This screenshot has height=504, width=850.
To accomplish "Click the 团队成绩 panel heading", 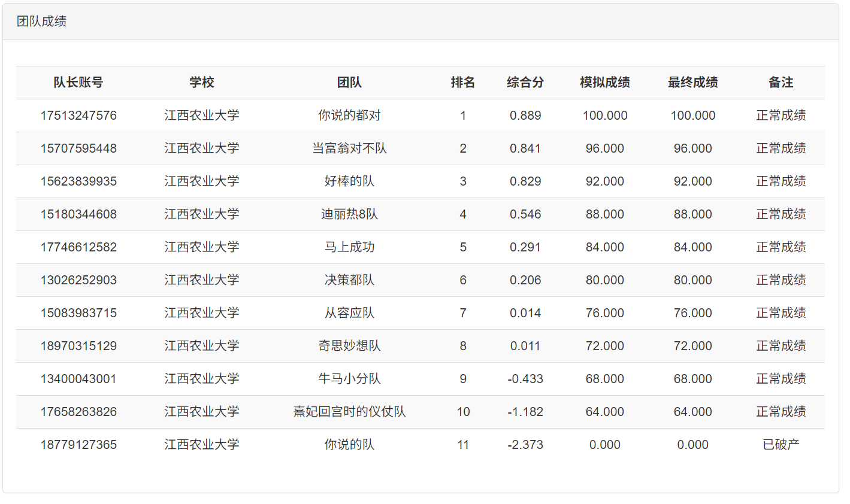I will [42, 22].
